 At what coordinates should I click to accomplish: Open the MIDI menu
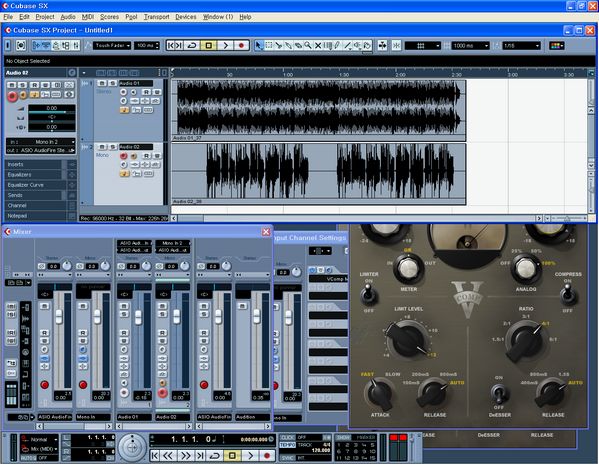pos(88,17)
